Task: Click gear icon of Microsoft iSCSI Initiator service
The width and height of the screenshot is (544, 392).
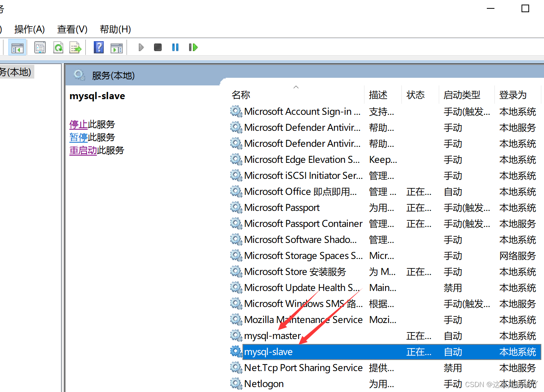Action: tap(236, 175)
